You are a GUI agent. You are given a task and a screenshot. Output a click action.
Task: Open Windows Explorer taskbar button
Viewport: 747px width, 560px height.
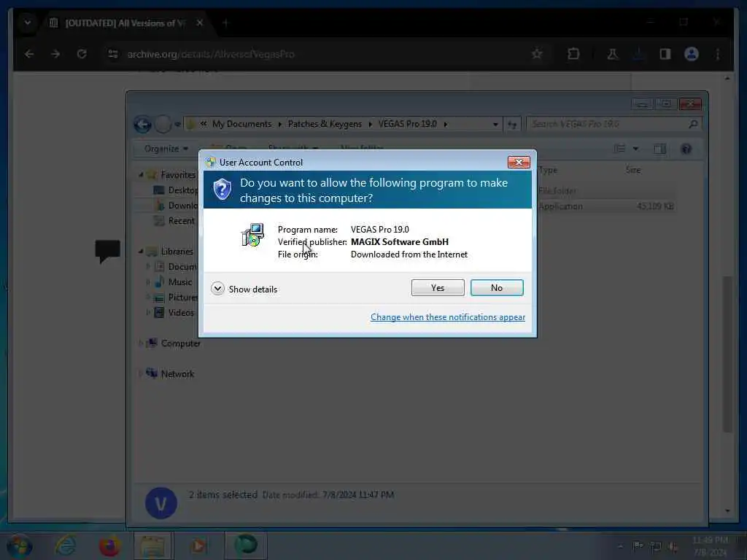point(152,545)
